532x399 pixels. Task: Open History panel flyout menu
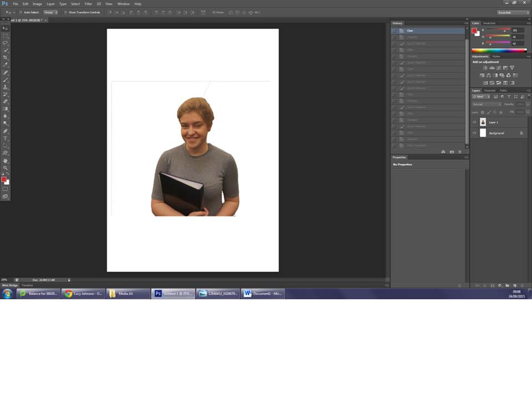(466, 23)
